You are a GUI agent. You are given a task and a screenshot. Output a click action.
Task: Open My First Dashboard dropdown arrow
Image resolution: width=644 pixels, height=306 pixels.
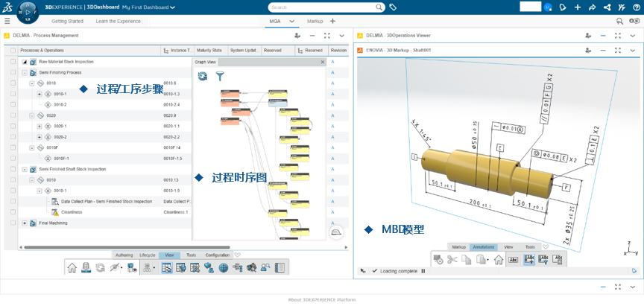[x=172, y=7]
